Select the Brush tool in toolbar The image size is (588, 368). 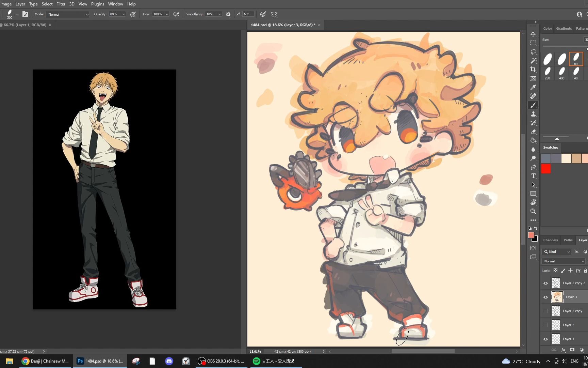(533, 105)
